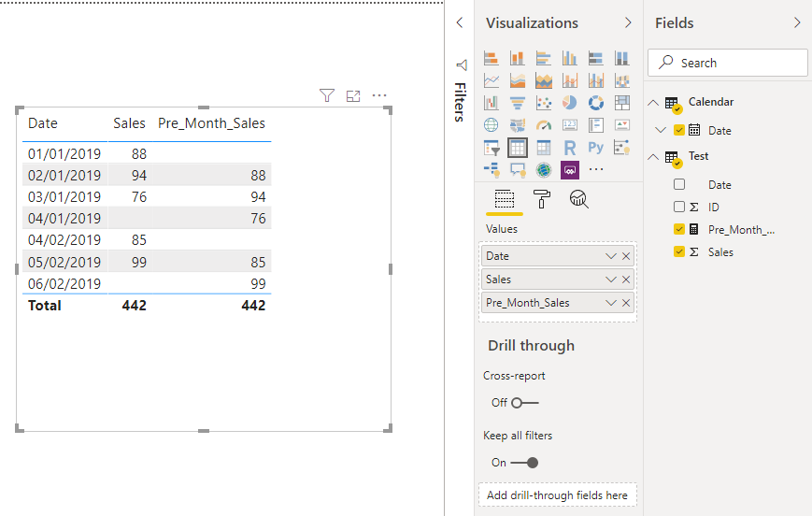Select the Pie chart visual
This screenshot has width=812, height=516.
(x=570, y=103)
